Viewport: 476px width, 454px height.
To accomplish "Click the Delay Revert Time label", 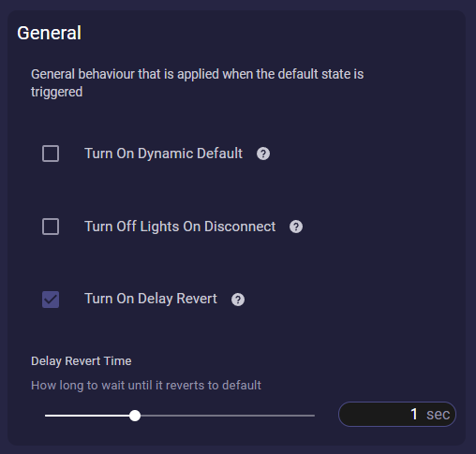I will pos(82,361).
